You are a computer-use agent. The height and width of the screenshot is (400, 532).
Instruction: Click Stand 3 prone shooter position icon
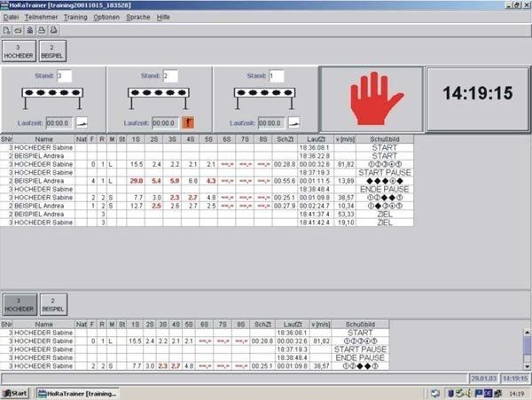81,123
